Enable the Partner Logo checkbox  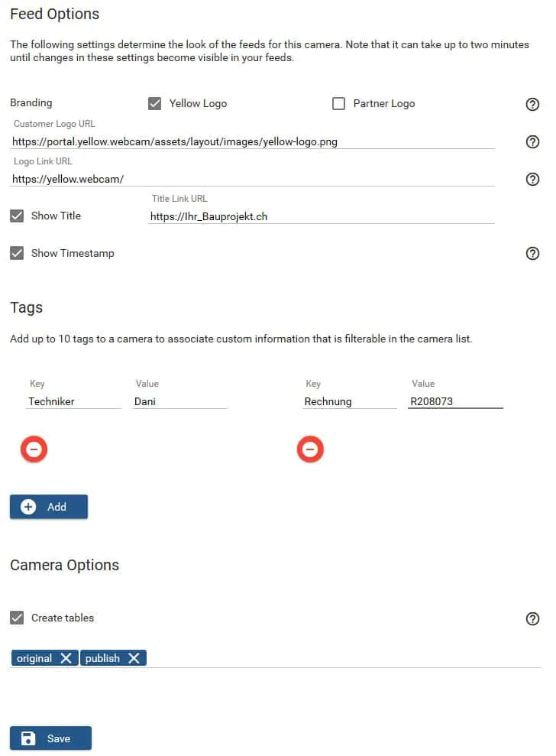[x=339, y=103]
